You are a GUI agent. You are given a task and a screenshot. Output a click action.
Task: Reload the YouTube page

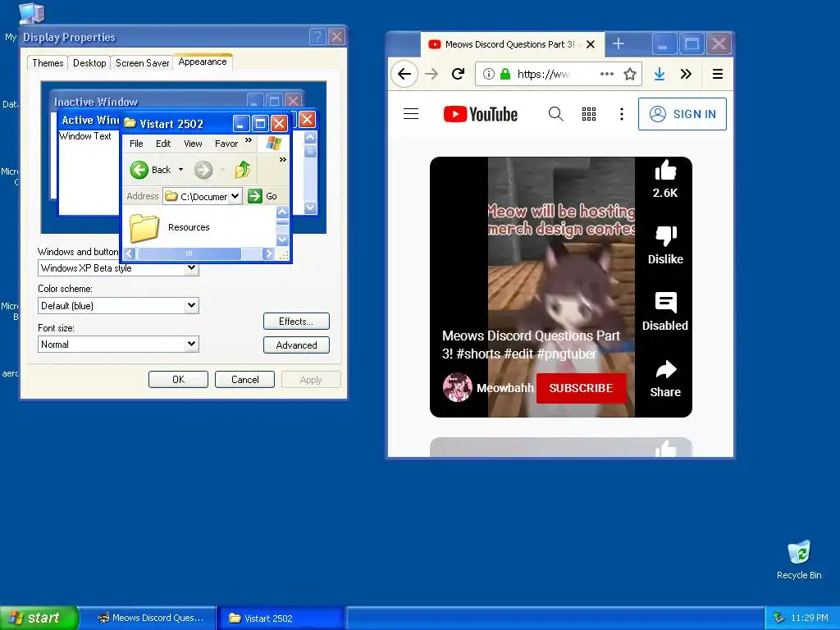[x=458, y=74]
